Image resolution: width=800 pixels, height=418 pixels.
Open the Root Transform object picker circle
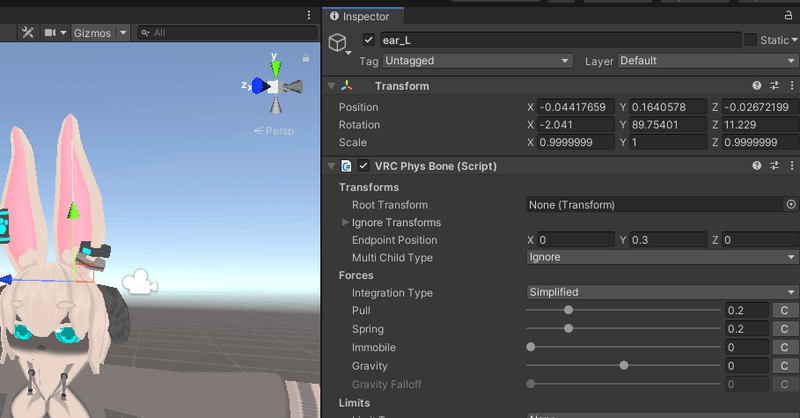point(791,205)
